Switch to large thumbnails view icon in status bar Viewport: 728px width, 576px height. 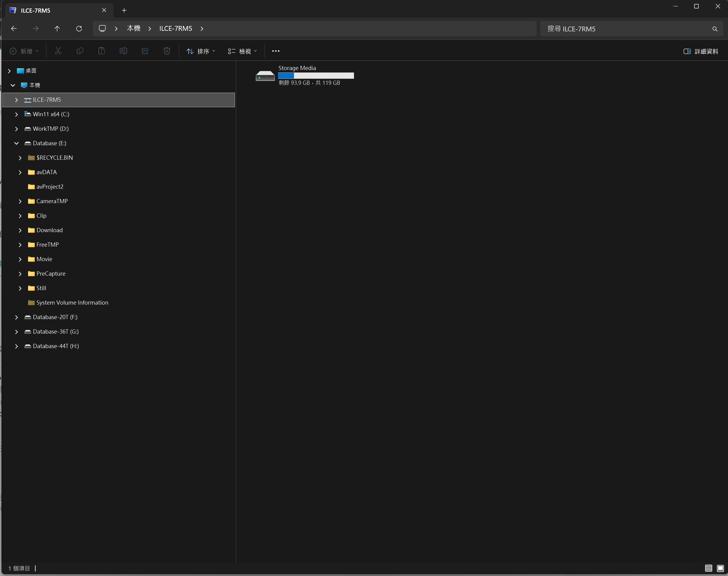pos(720,568)
